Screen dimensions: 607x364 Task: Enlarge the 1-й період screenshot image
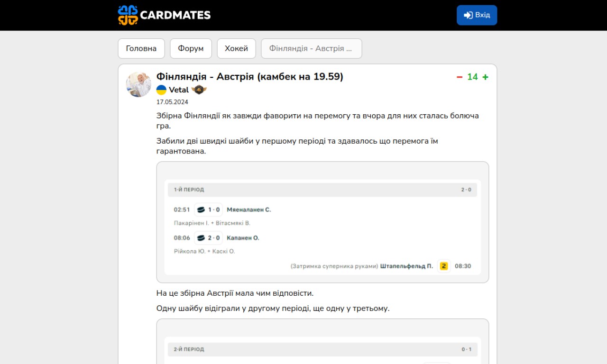(x=322, y=222)
